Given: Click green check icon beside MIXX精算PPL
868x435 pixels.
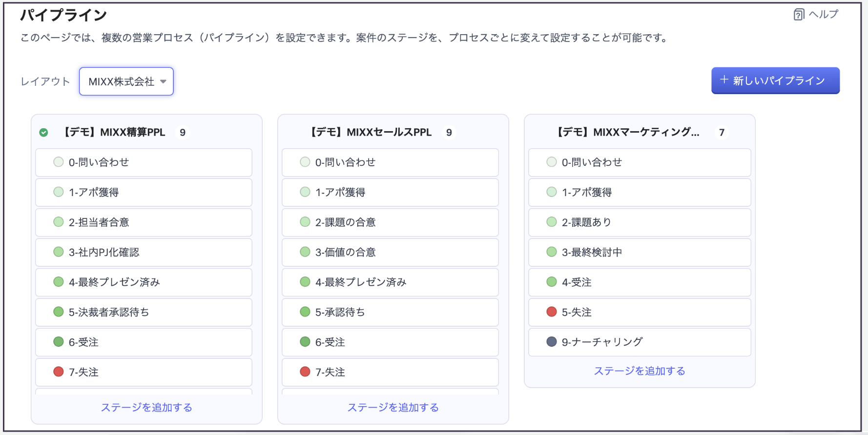Looking at the screenshot, I should pos(43,133).
